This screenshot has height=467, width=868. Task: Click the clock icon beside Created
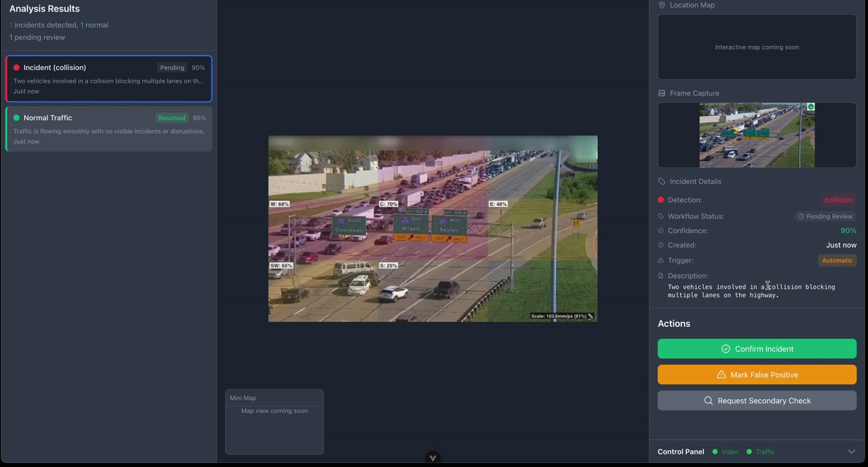pyautogui.click(x=660, y=245)
